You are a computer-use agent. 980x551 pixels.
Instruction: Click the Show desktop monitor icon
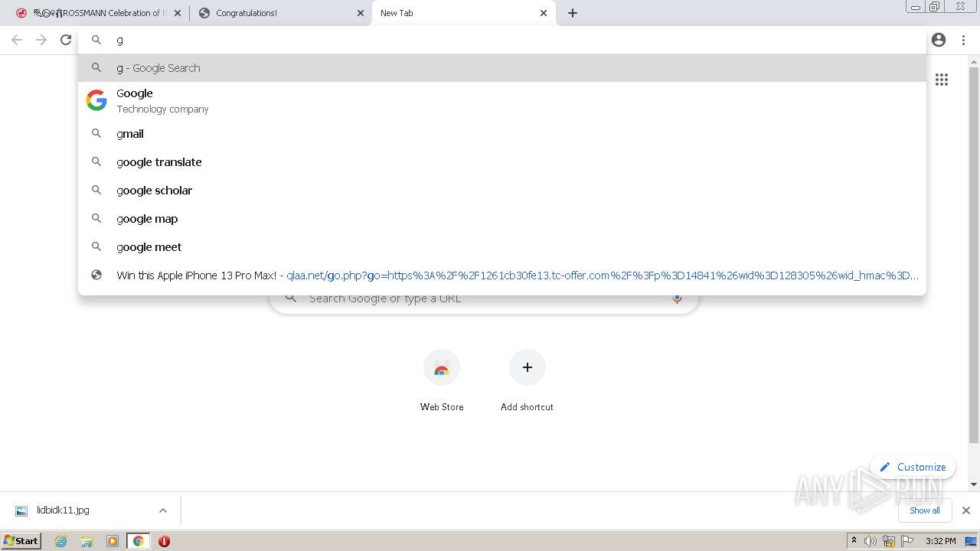coord(972,541)
